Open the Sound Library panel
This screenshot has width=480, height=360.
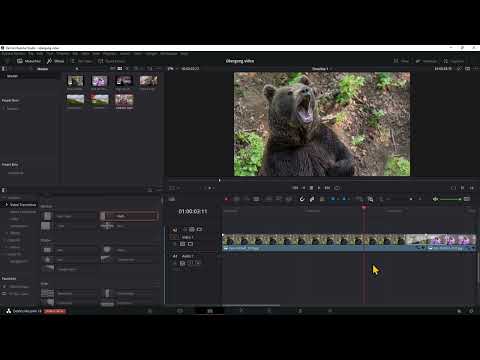pyautogui.click(x=111, y=61)
